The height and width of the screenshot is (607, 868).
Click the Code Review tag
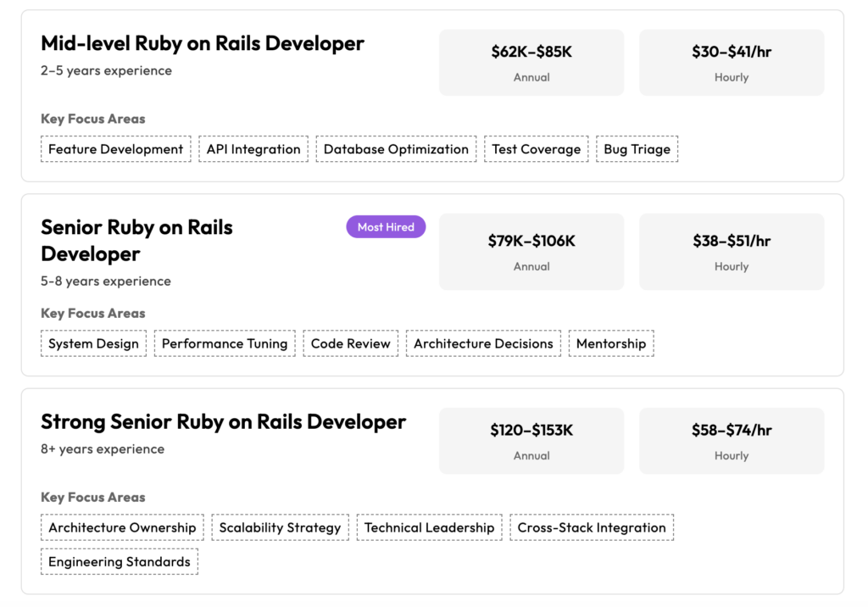(351, 343)
